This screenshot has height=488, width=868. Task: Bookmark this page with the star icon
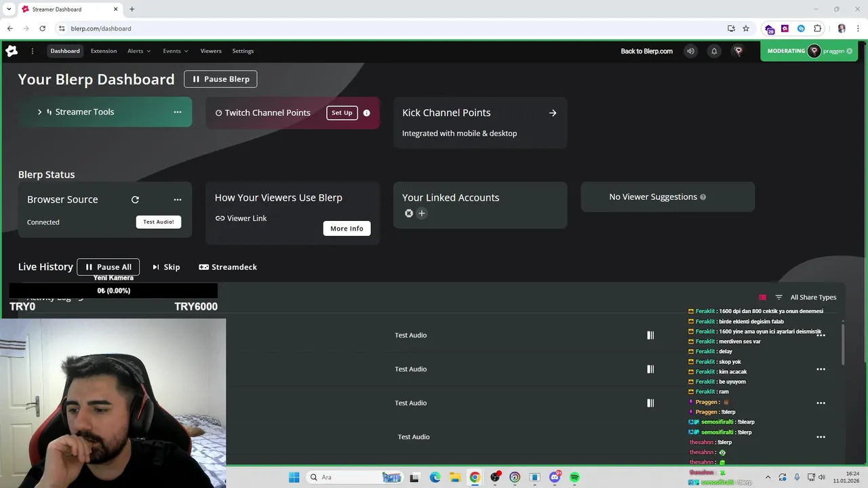click(746, 28)
